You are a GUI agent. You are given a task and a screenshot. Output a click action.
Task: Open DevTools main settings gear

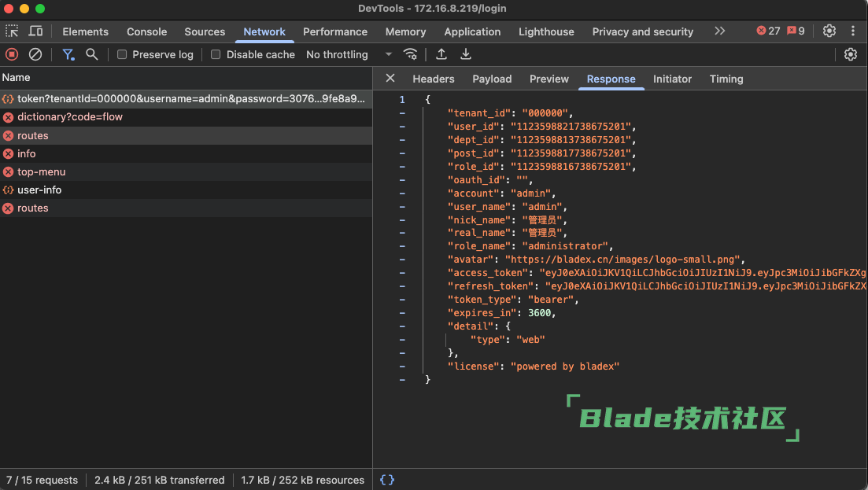tap(829, 31)
